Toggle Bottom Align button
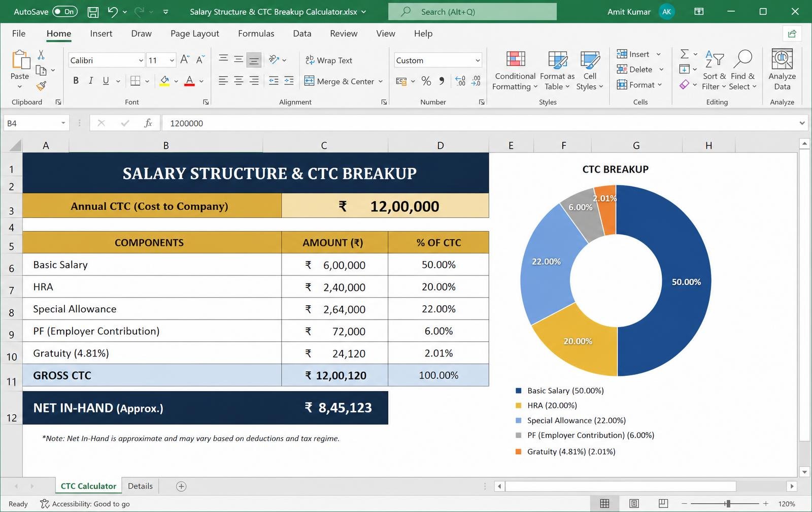812x512 pixels. (x=254, y=60)
